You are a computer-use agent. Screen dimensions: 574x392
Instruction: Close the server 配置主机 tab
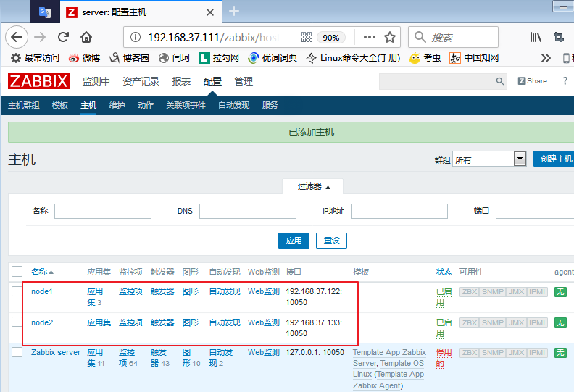point(210,12)
